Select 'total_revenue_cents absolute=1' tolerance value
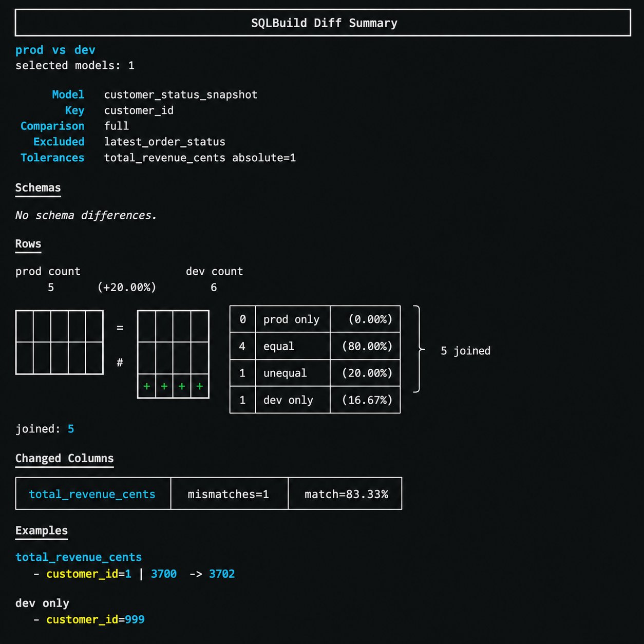 point(200,158)
